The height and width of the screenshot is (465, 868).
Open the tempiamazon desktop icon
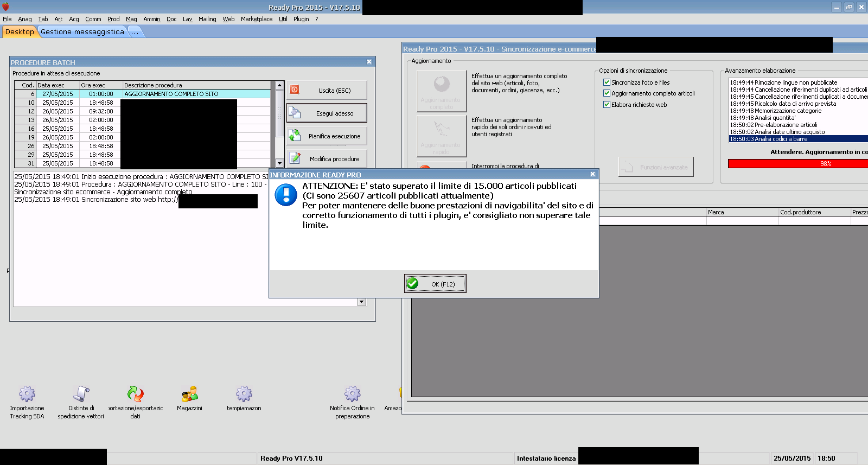click(244, 399)
